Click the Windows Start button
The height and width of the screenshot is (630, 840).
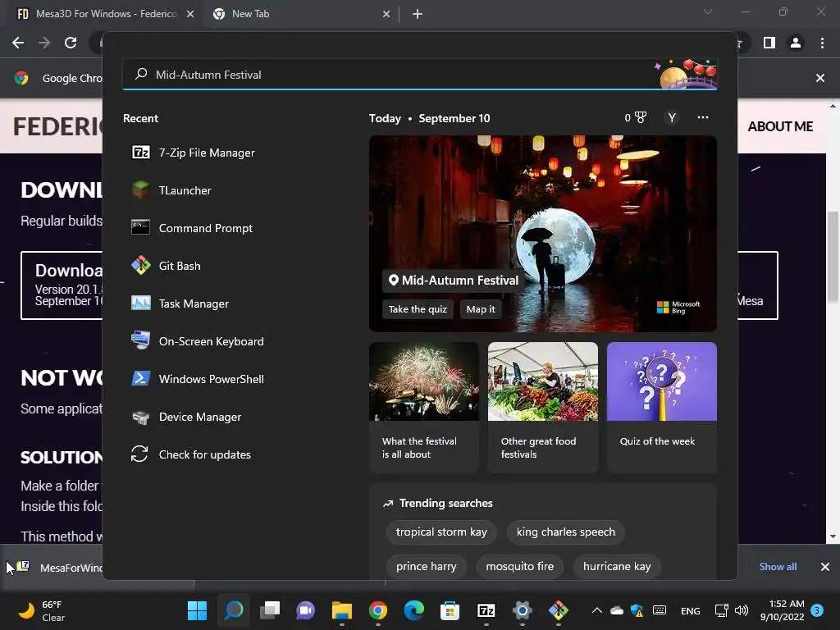click(197, 610)
